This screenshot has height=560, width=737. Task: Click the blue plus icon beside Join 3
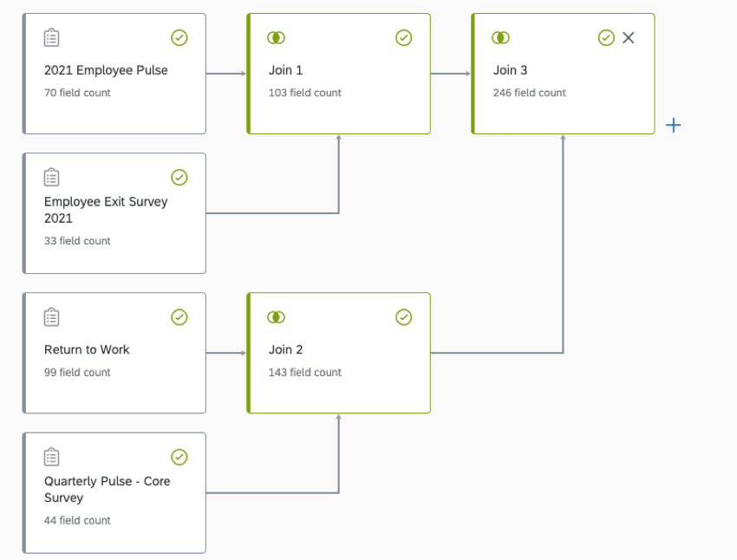674,125
